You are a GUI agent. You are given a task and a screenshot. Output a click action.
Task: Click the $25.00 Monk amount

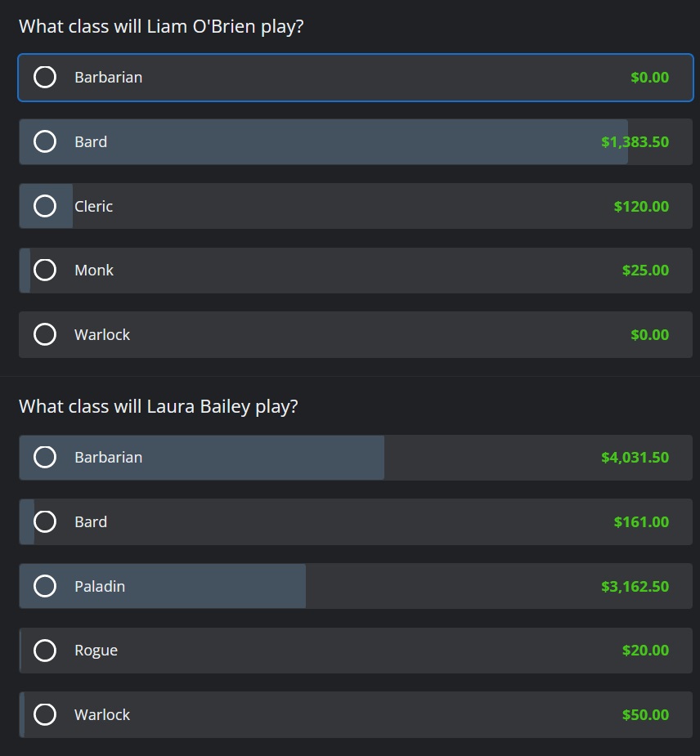pos(645,270)
